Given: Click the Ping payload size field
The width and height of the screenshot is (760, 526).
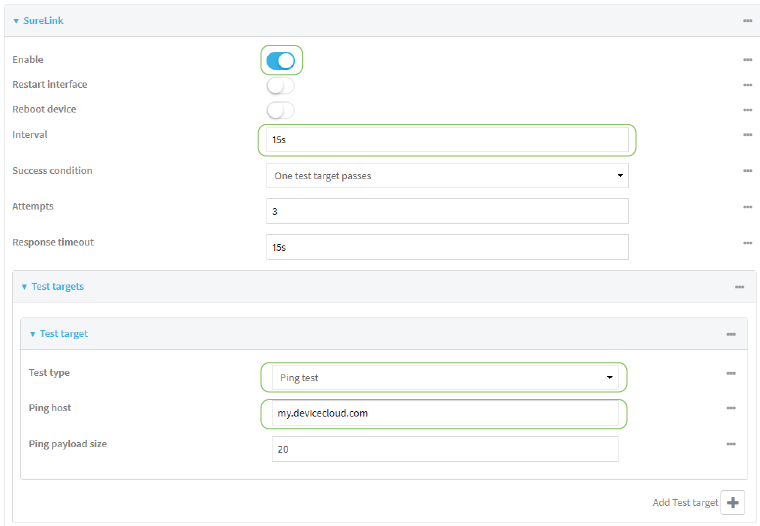Looking at the screenshot, I should click(x=445, y=449).
